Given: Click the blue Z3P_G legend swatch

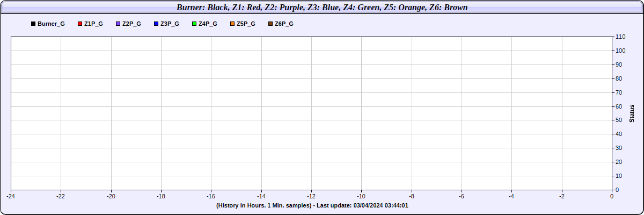Looking at the screenshot, I should 156,24.
